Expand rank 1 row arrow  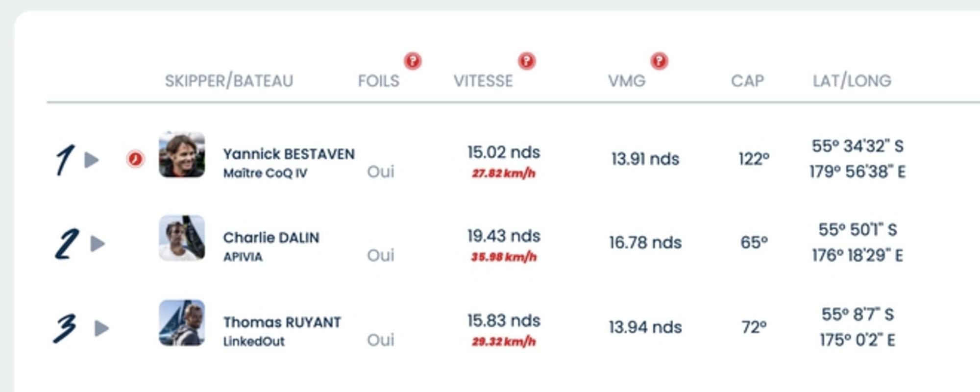[x=92, y=160]
